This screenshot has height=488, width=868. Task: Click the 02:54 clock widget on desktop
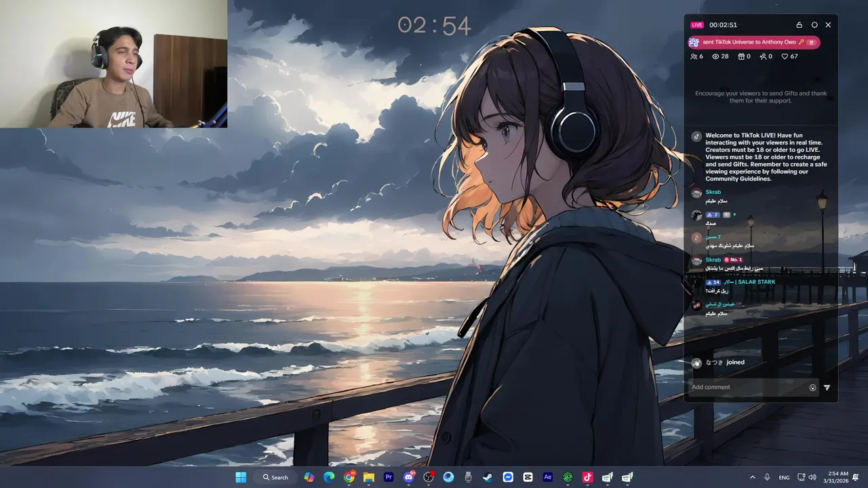click(434, 26)
